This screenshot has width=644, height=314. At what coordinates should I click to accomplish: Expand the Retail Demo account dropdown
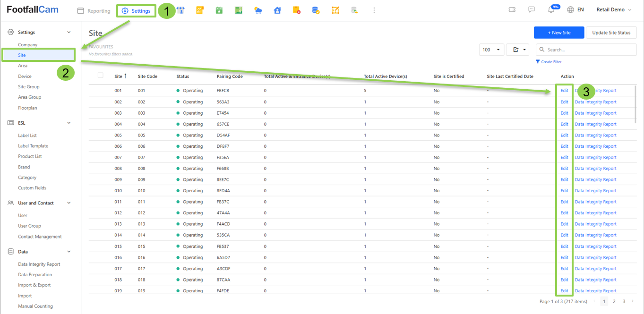[614, 10]
